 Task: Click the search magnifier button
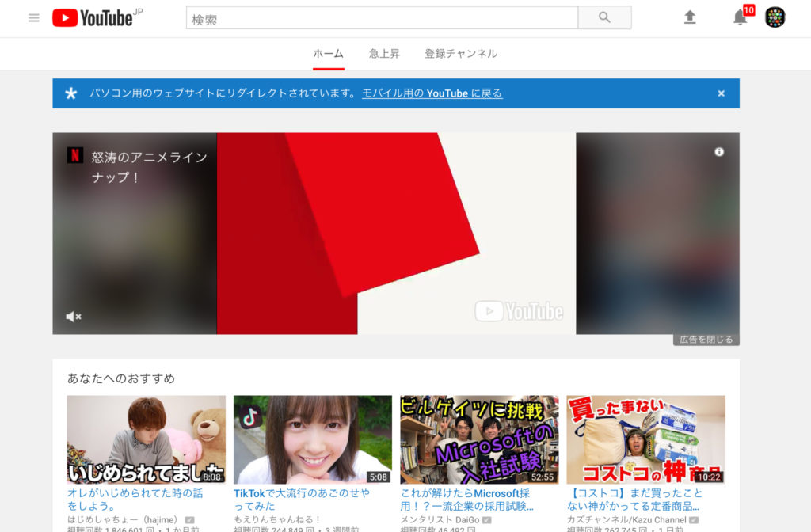click(x=604, y=17)
